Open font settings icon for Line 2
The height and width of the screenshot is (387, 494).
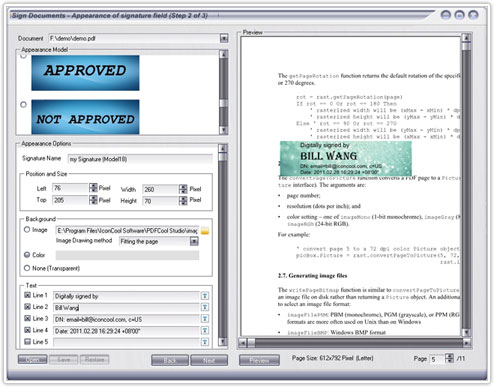pos(205,307)
